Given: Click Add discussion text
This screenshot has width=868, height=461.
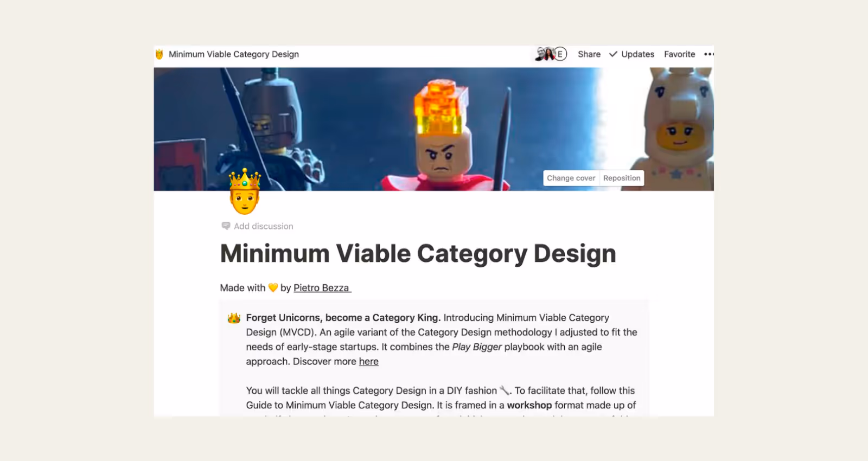Looking at the screenshot, I should 264,226.
